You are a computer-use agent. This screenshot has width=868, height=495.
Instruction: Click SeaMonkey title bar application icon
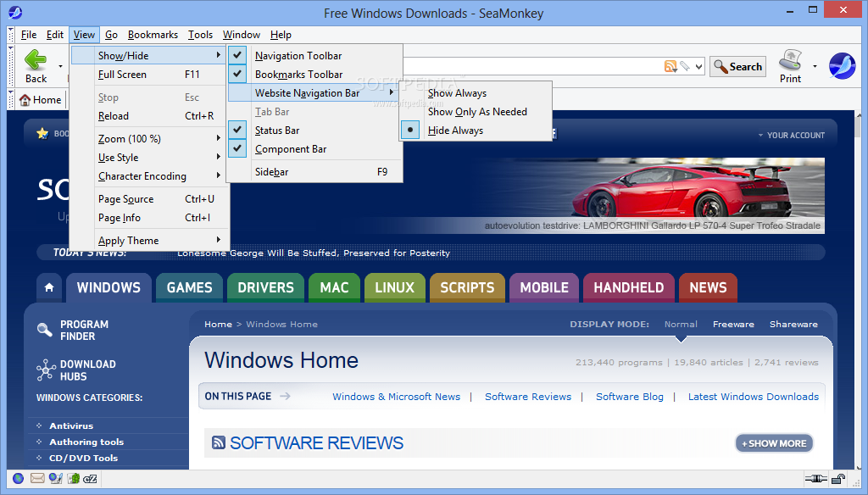15,12
